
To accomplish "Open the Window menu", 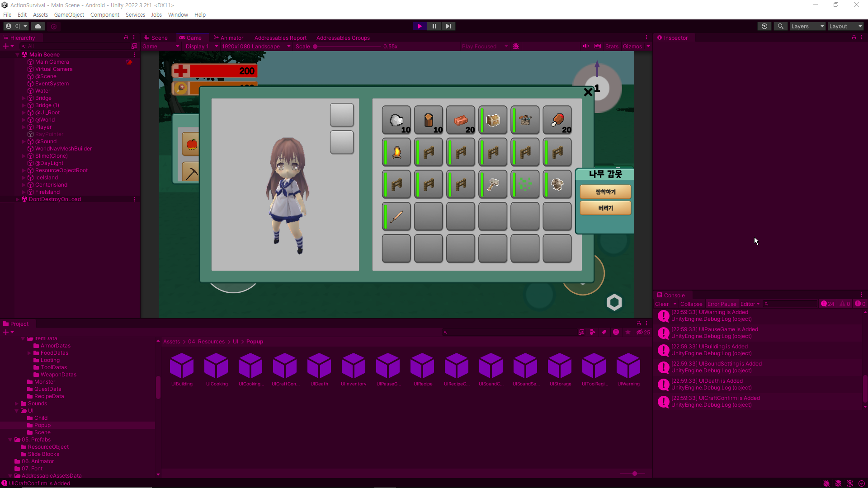I will [x=178, y=14].
